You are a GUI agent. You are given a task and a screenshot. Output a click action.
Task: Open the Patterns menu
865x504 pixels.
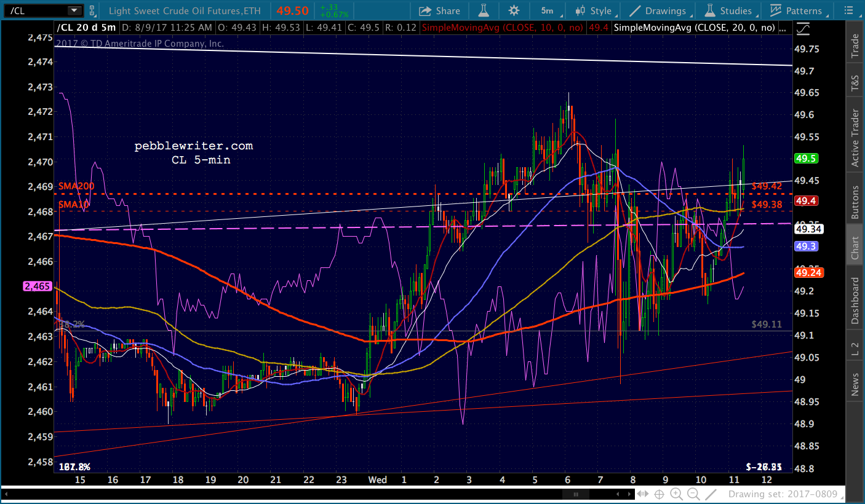(x=795, y=10)
